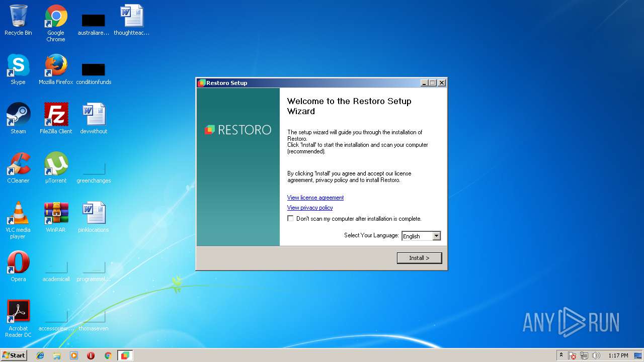
Task: Close the Restoro Setup window
Action: (x=442, y=83)
